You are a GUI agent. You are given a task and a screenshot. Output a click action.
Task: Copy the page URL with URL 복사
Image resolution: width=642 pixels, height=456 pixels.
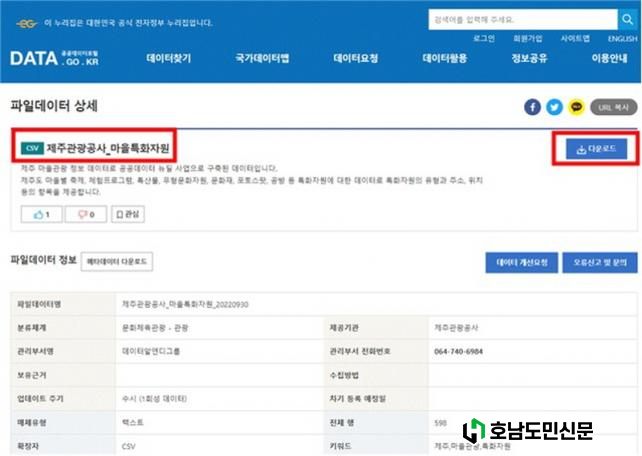pyautogui.click(x=613, y=107)
